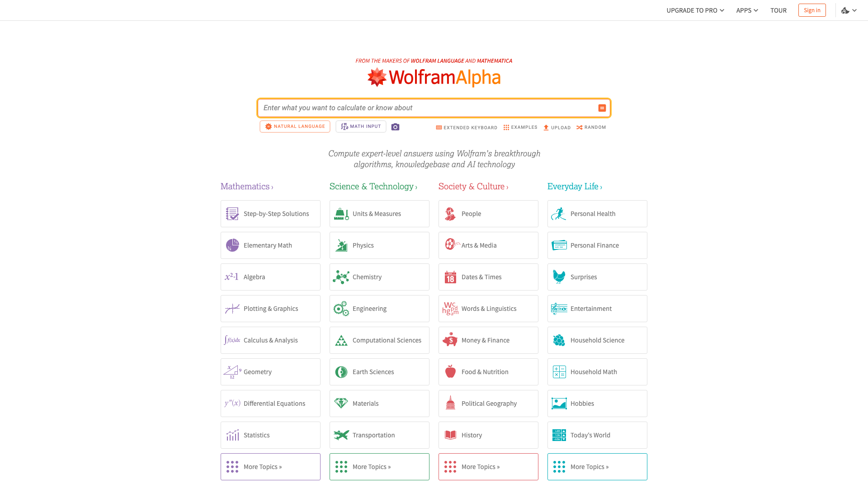This screenshot has width=868, height=488.
Task: Select the Step-by-Step Solutions icon
Action: click(232, 213)
